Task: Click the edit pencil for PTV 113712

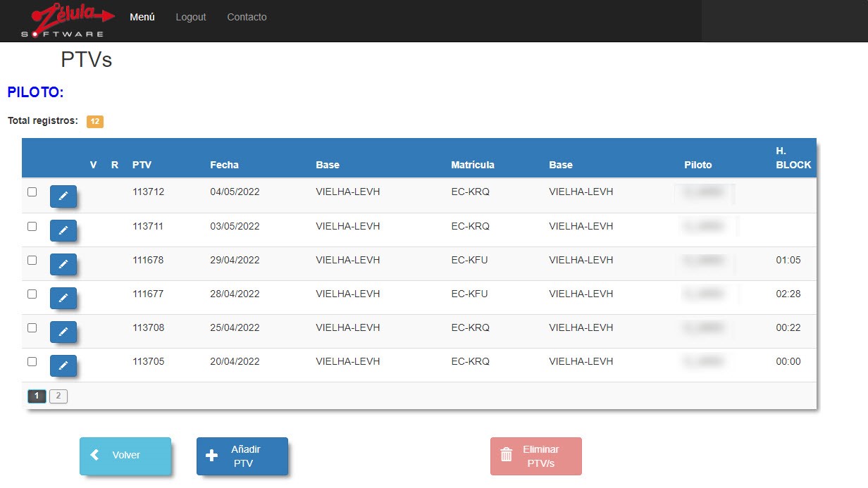Action: 63,196
